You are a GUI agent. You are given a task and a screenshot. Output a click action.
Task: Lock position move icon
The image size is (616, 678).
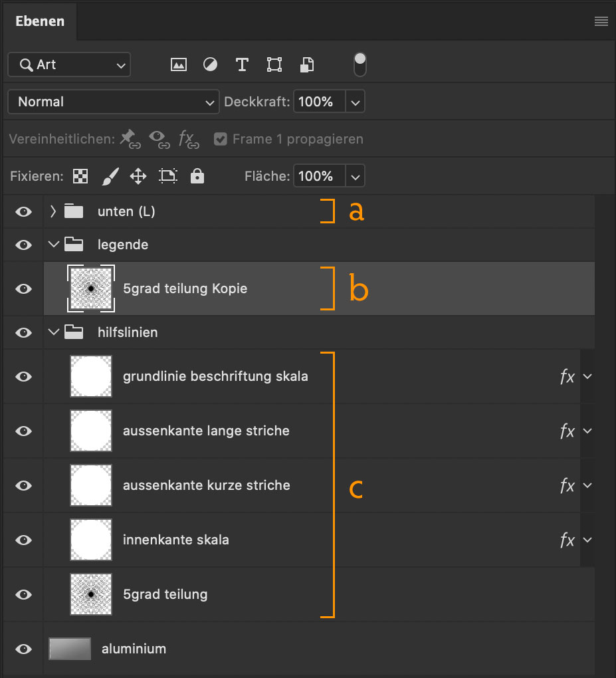(x=138, y=176)
